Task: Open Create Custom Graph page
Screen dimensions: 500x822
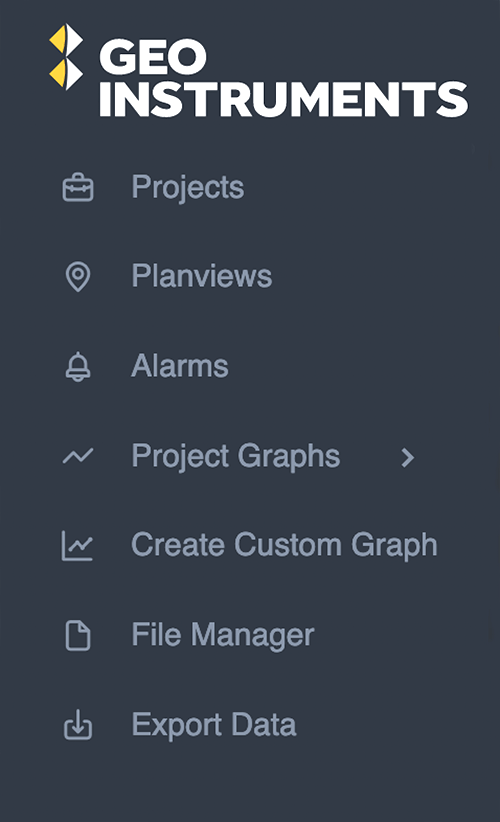Action: point(284,546)
